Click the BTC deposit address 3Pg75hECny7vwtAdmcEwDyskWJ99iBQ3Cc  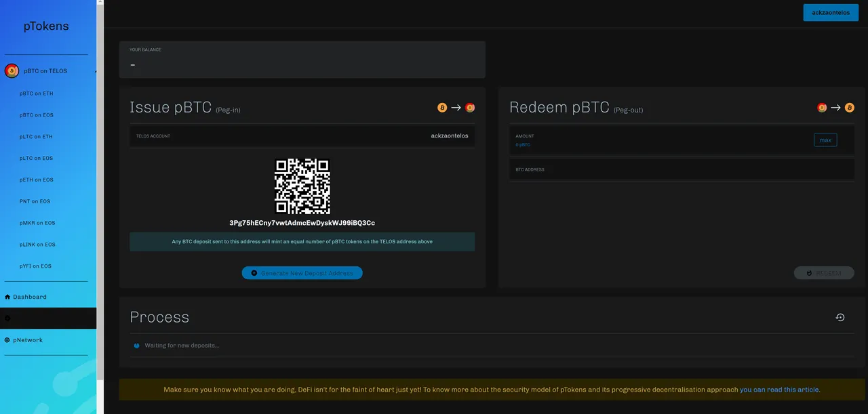tap(302, 223)
